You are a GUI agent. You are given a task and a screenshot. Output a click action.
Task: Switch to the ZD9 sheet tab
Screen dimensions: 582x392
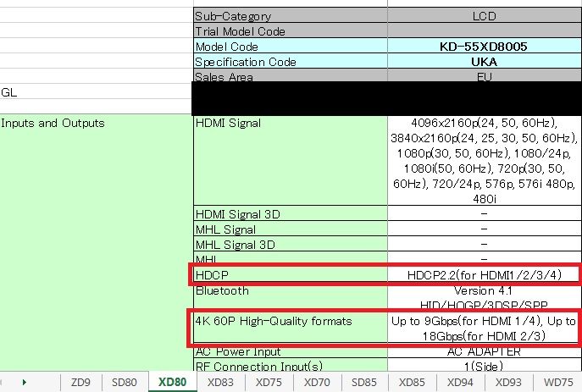[x=81, y=382]
